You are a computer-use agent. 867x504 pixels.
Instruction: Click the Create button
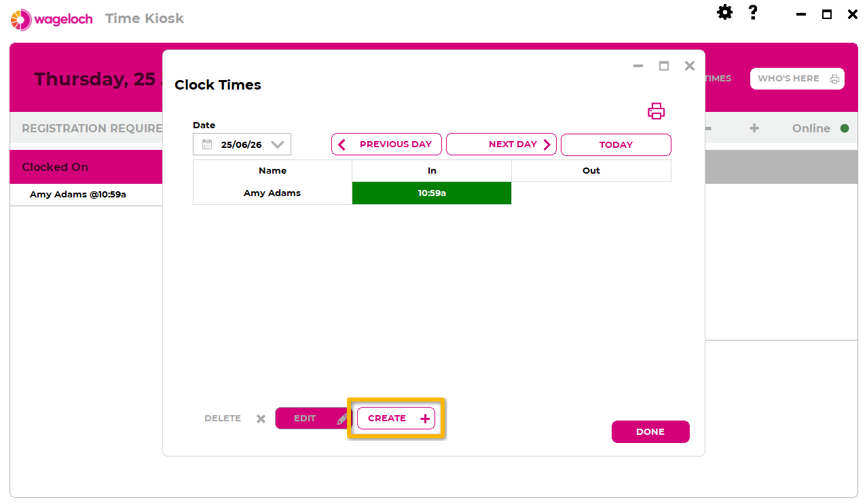pos(396,419)
